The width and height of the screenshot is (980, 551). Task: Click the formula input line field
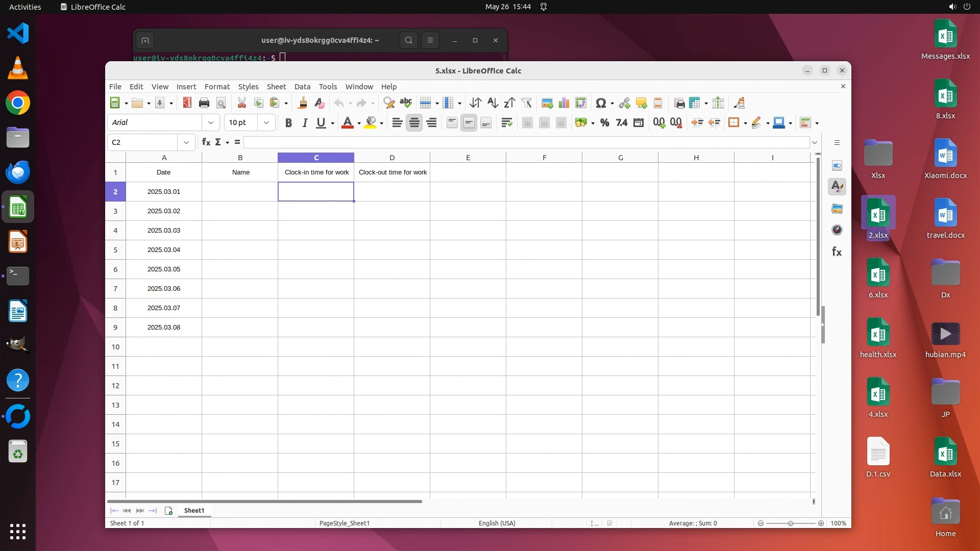click(526, 142)
